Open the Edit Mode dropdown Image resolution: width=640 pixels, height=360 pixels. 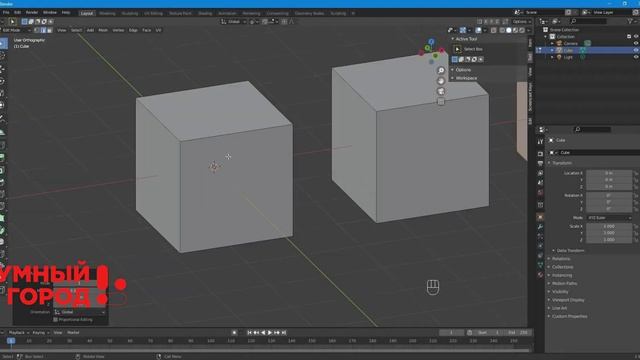pyautogui.click(x=16, y=30)
